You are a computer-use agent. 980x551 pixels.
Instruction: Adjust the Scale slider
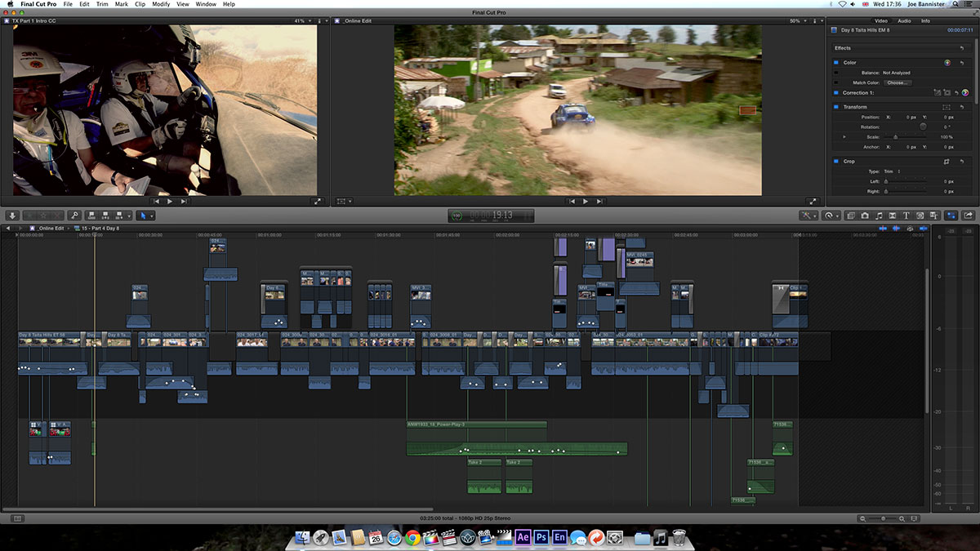pos(905,137)
